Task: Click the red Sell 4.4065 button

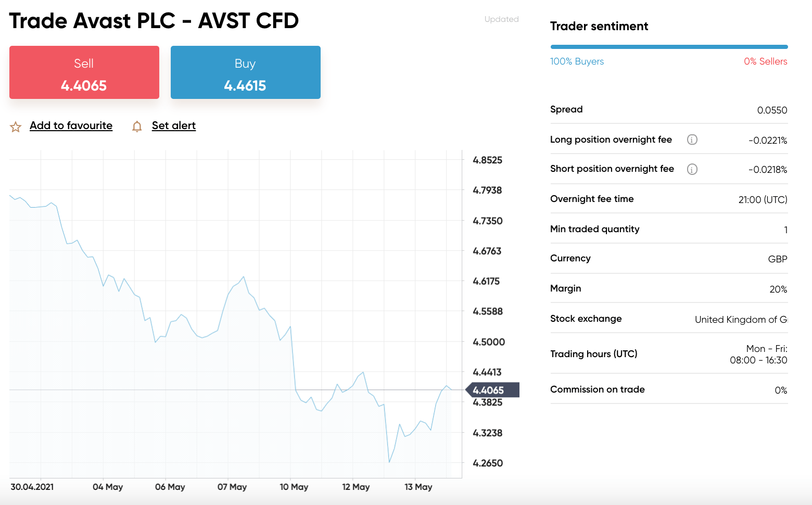Action: (x=84, y=72)
